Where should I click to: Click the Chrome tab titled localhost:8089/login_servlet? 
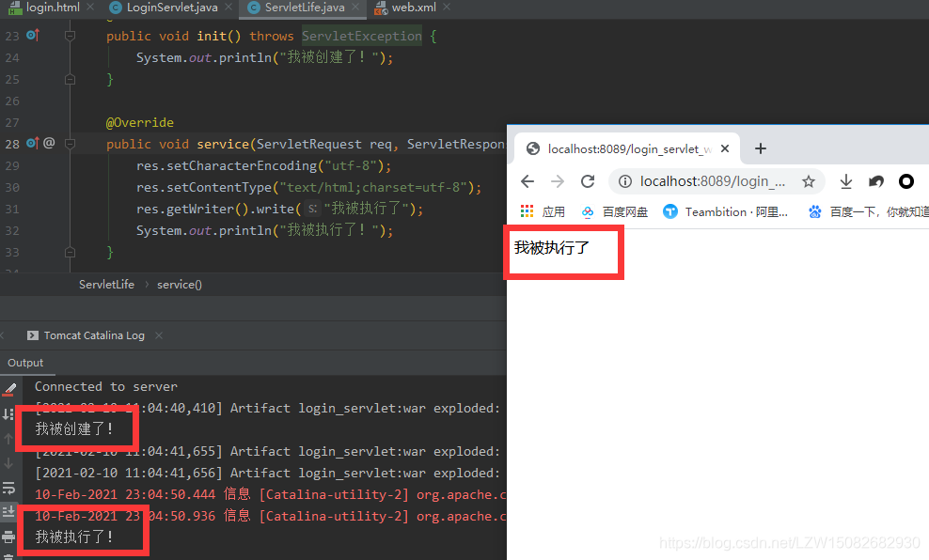coord(627,148)
